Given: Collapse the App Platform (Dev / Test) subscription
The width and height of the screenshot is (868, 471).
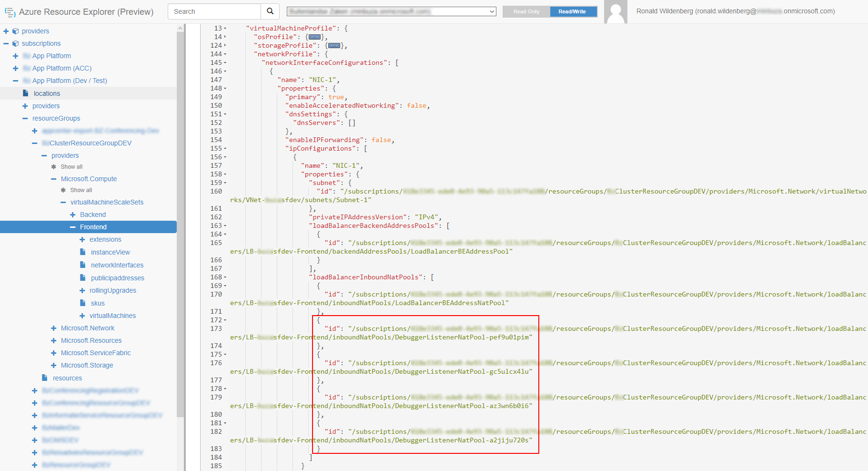Looking at the screenshot, I should pyautogui.click(x=16, y=81).
